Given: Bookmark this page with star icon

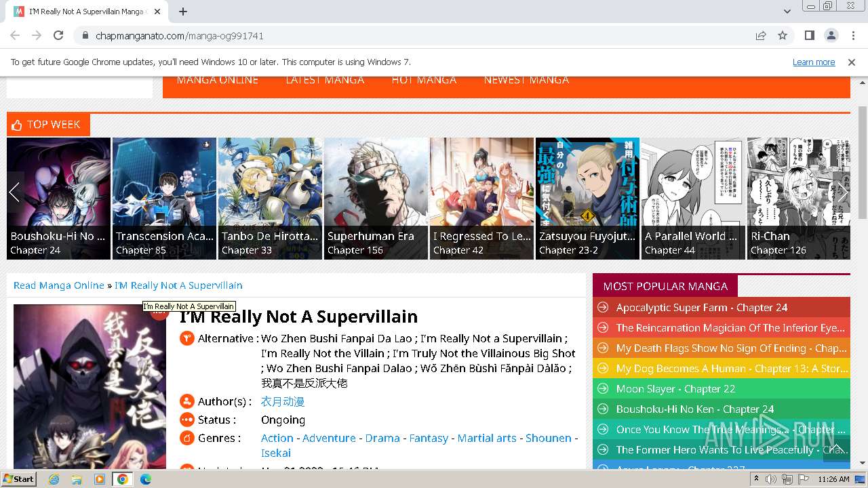Looking at the screenshot, I should point(783,35).
